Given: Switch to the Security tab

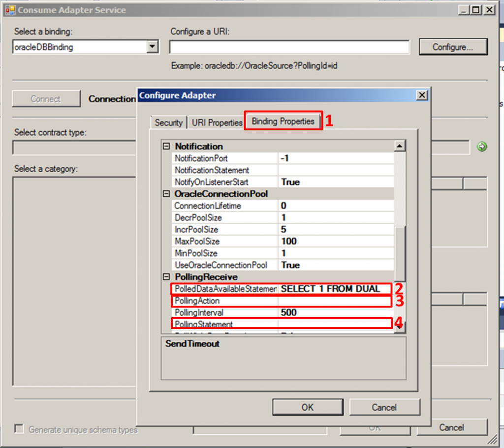Looking at the screenshot, I should coord(168,122).
